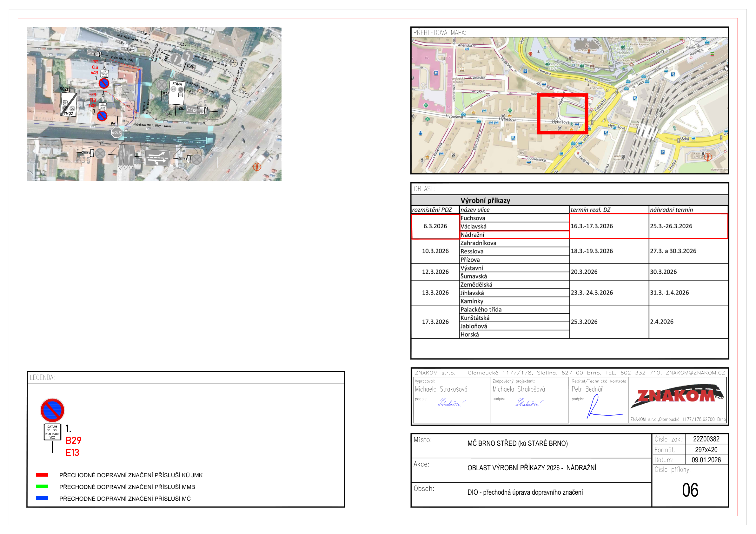756x534 pixels.
Task: Click DIO - přechodná úprava dopravního značení text
Action: (x=525, y=492)
